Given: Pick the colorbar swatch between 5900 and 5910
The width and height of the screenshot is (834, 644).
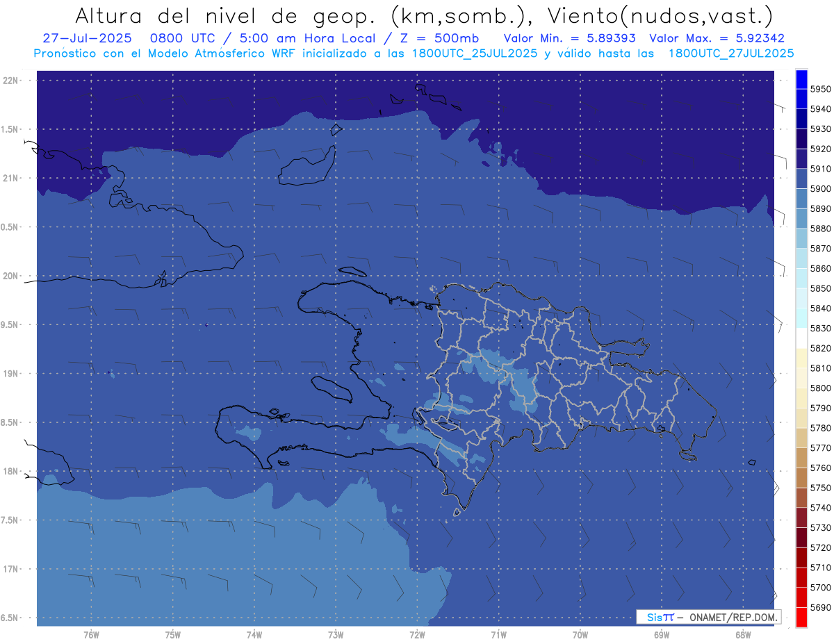Looking at the screenshot, I should [x=801, y=179].
